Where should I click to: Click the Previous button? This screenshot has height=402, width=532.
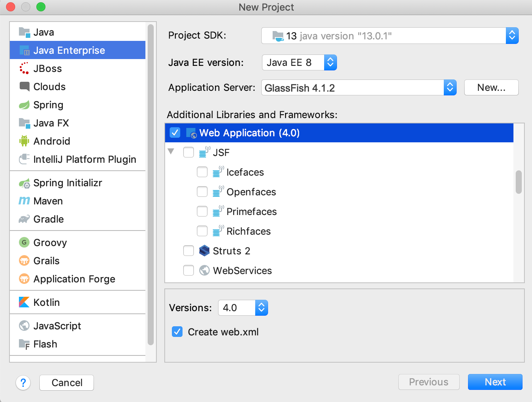point(429,382)
